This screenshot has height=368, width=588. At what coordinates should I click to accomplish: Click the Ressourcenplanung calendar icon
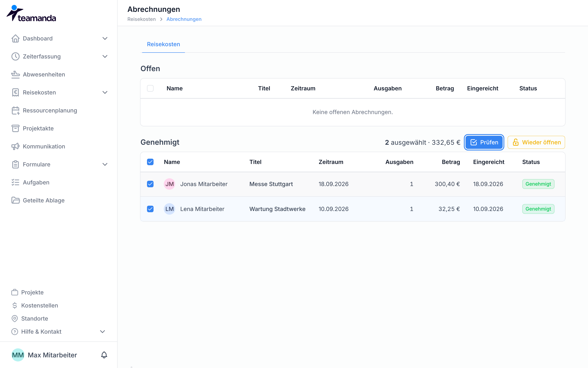15,110
